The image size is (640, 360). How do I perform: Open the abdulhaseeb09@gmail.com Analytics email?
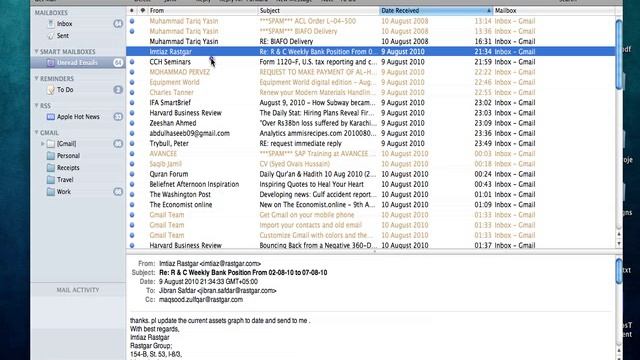pos(371,133)
